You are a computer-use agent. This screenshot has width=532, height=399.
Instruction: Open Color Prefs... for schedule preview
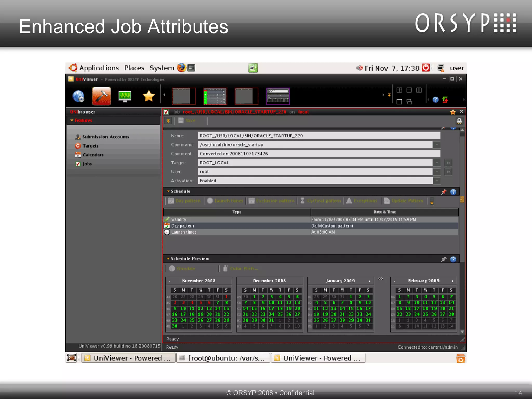pyautogui.click(x=241, y=269)
